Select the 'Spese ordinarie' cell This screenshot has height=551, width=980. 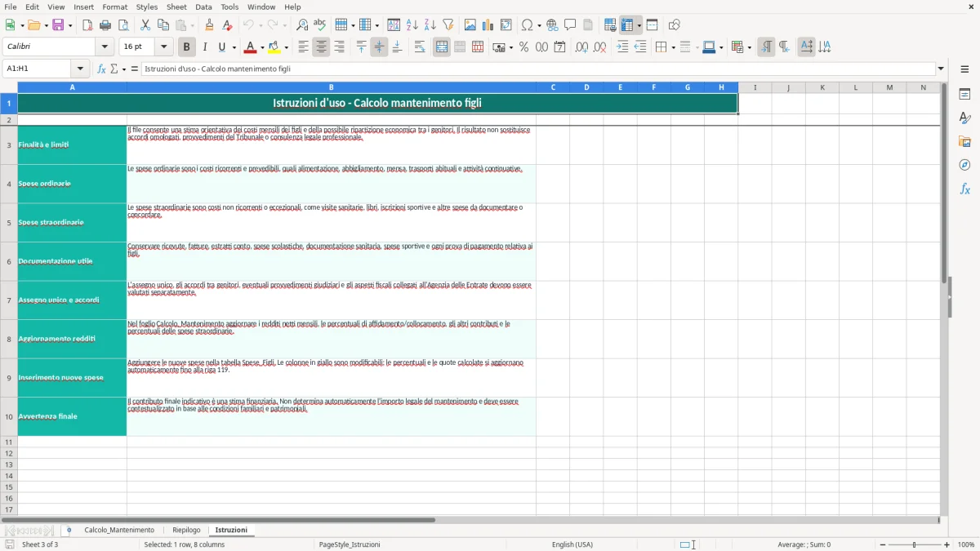[72, 184]
